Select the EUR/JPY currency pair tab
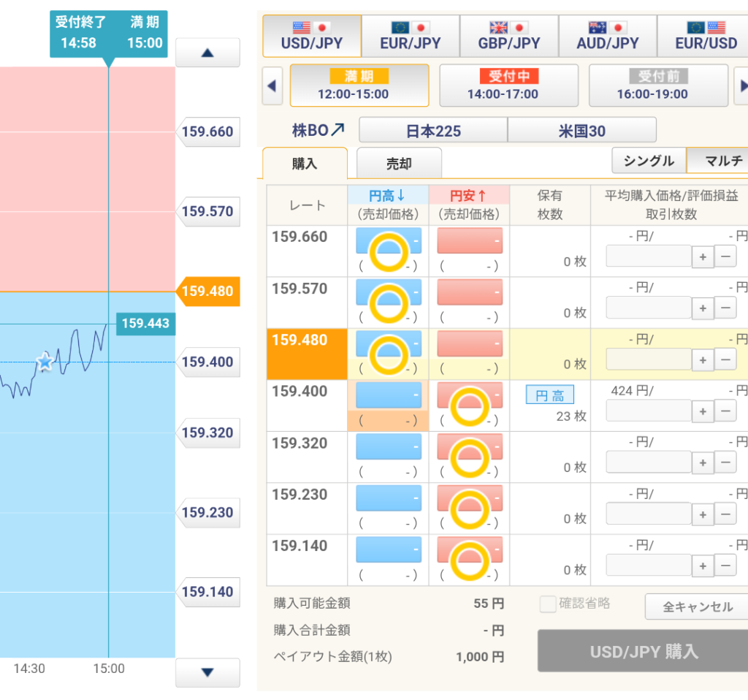Viewport: 748px width, 700px height. 411,35
